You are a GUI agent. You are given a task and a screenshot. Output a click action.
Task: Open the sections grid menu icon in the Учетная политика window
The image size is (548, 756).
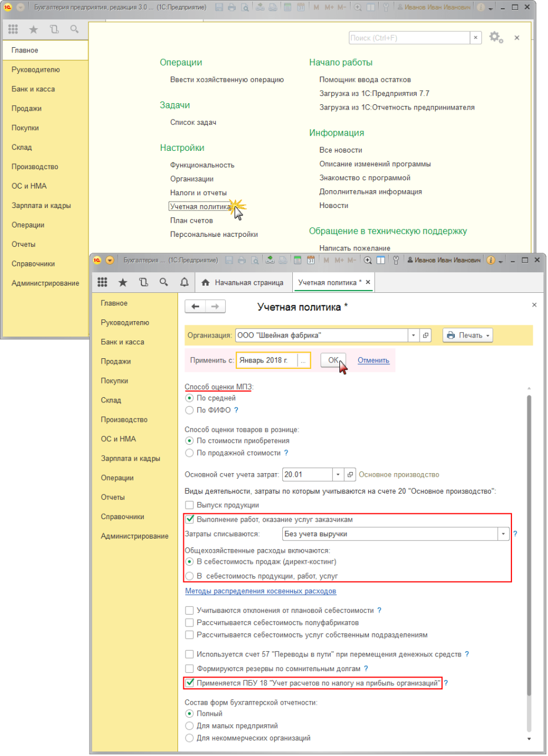click(x=103, y=282)
